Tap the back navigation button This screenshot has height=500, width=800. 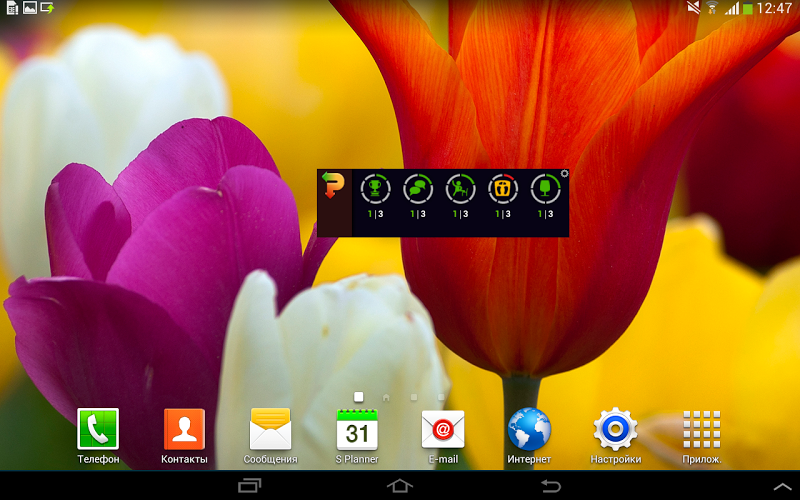[550, 485]
